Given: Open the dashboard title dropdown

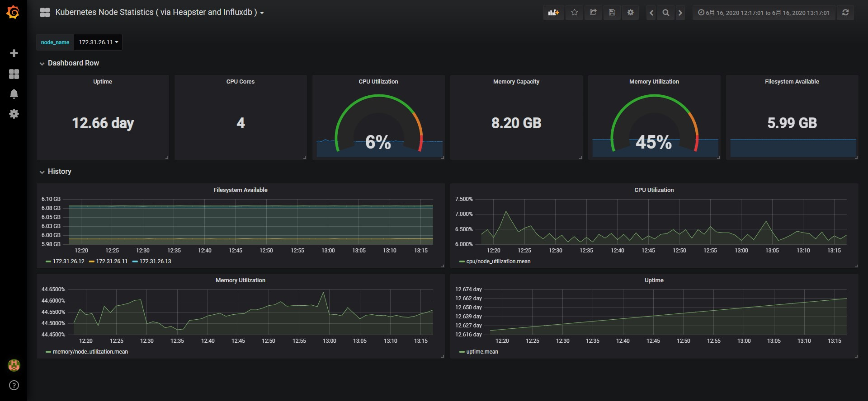Looking at the screenshot, I should click(x=159, y=13).
